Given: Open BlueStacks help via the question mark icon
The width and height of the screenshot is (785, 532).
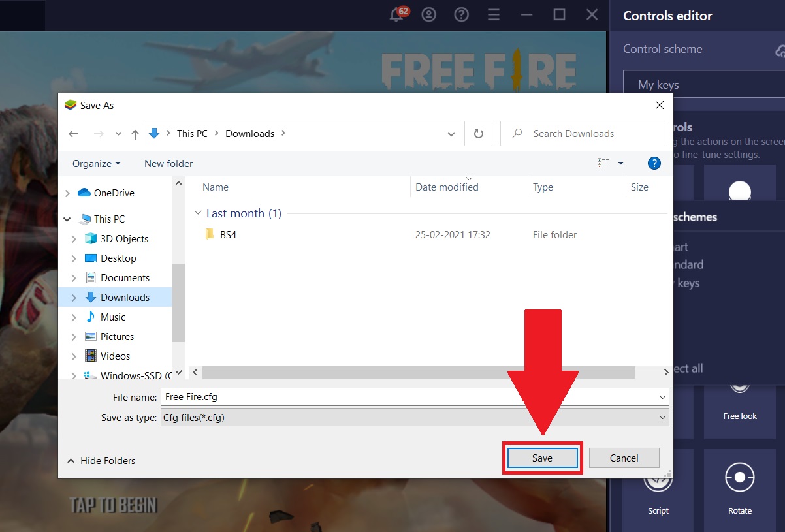Looking at the screenshot, I should click(461, 14).
